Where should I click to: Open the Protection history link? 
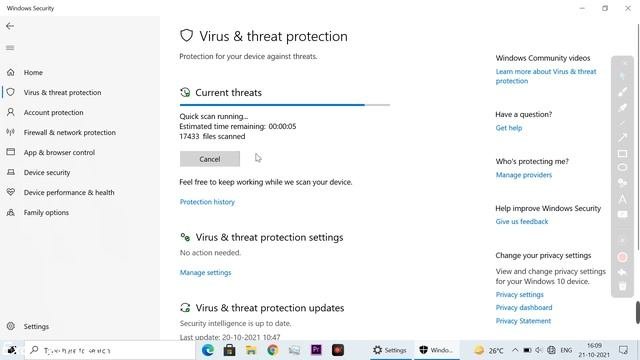coord(207,202)
